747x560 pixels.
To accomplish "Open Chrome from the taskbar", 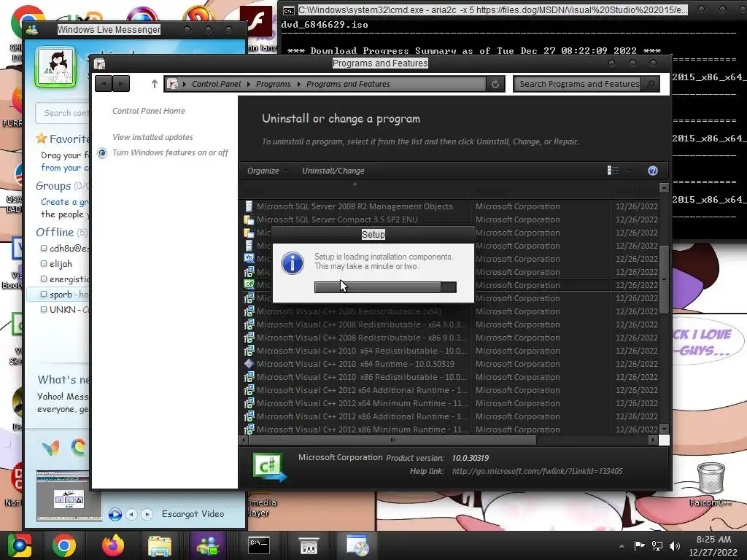I will tap(64, 545).
